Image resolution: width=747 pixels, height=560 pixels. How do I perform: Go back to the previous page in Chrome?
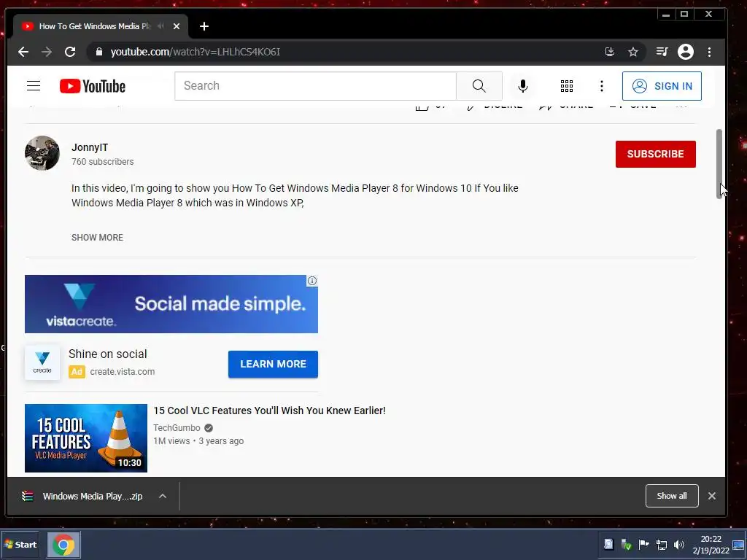(x=23, y=52)
